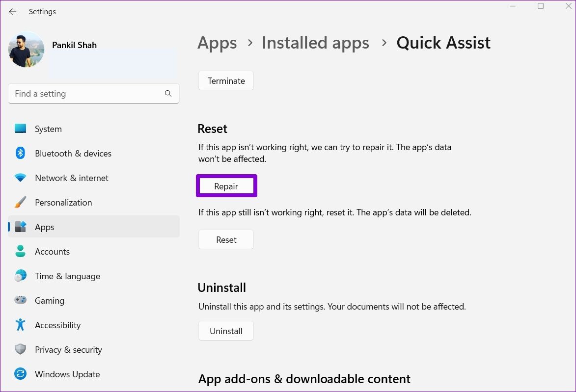Click the System monitor icon

[x=20, y=129]
